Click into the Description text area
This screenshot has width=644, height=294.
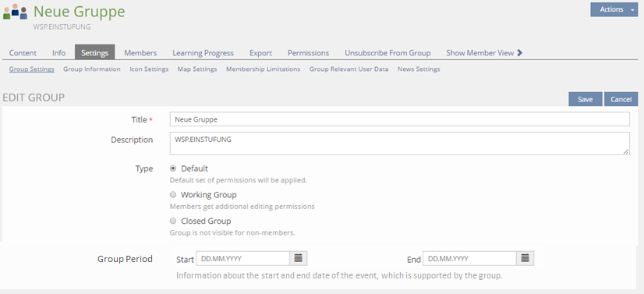[x=400, y=143]
